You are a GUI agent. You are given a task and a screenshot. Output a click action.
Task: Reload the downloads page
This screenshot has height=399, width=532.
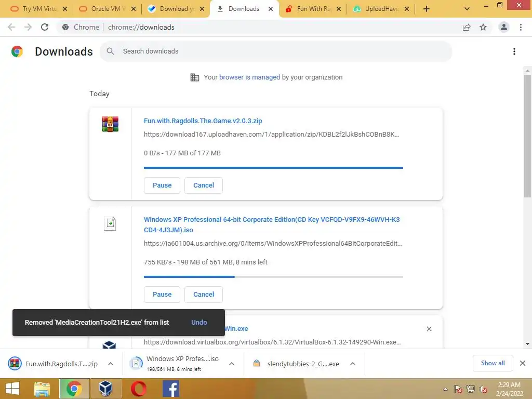(45, 27)
